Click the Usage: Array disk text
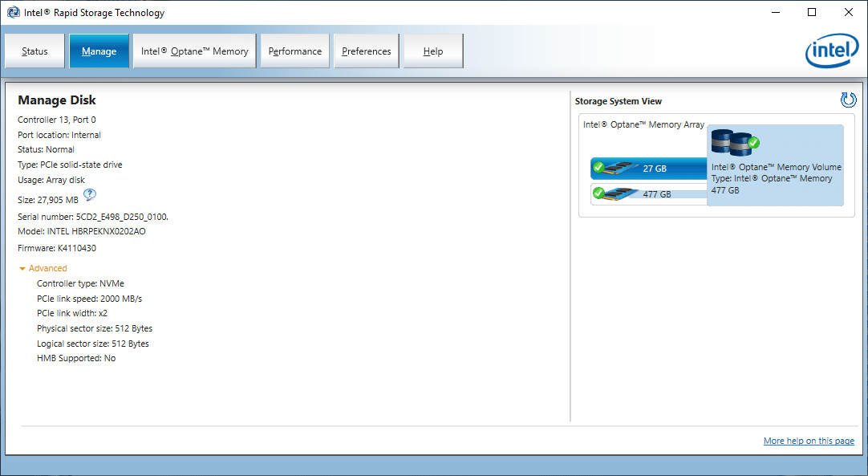 pyautogui.click(x=51, y=180)
